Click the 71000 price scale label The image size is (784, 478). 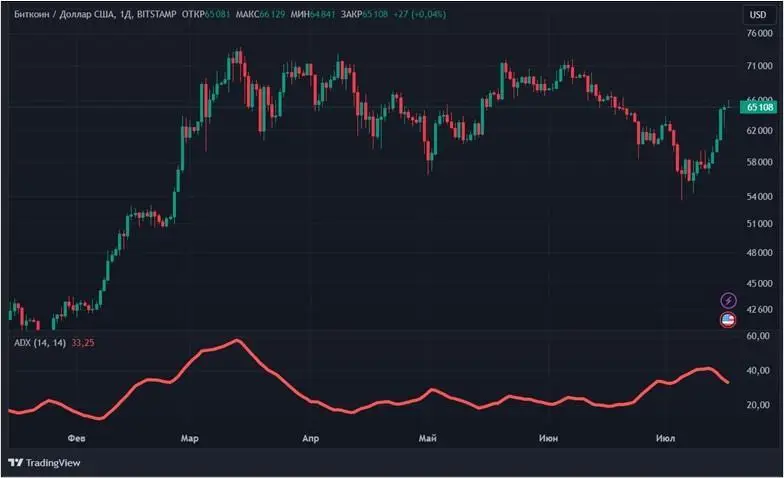click(760, 66)
